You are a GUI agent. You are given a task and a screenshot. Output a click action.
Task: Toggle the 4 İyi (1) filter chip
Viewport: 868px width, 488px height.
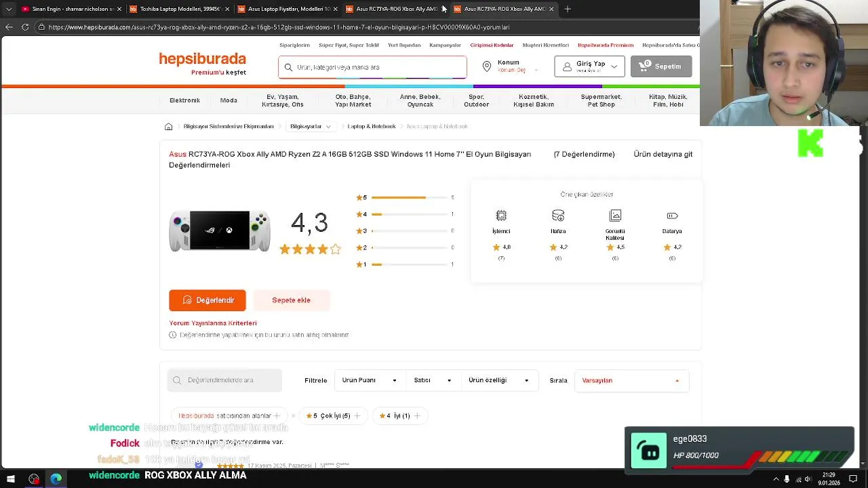pos(399,415)
